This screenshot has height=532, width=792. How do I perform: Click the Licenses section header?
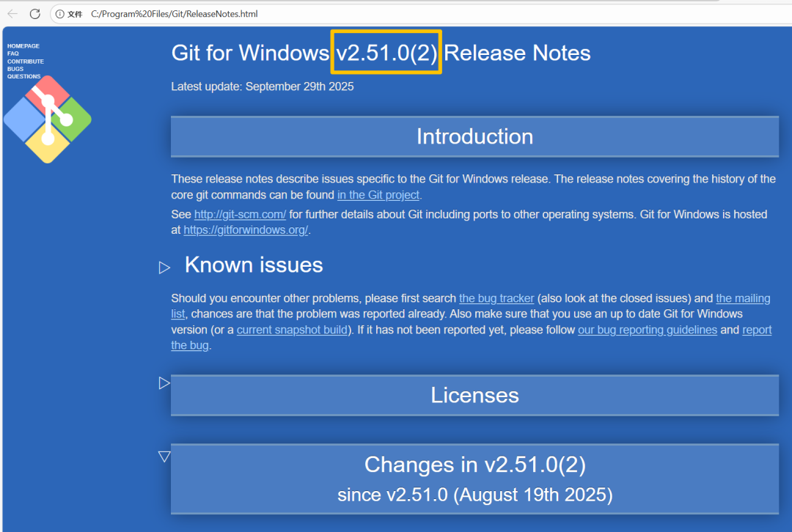point(474,395)
